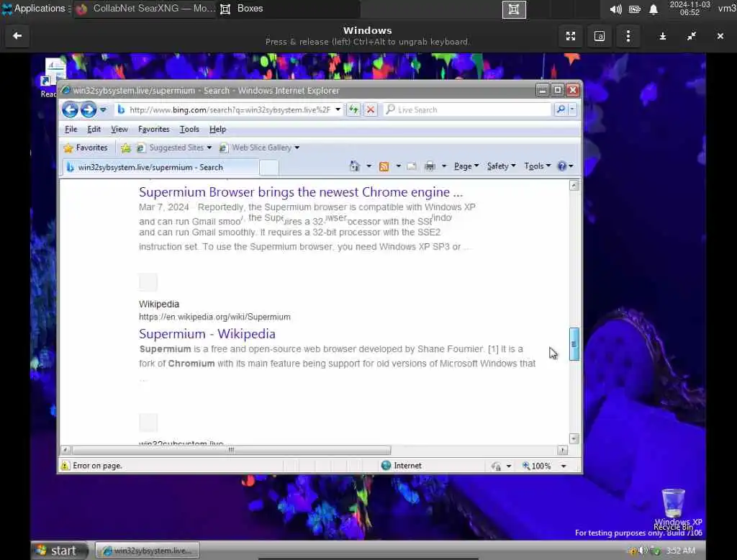Click the 'Wikipedia' site name text

click(x=159, y=304)
